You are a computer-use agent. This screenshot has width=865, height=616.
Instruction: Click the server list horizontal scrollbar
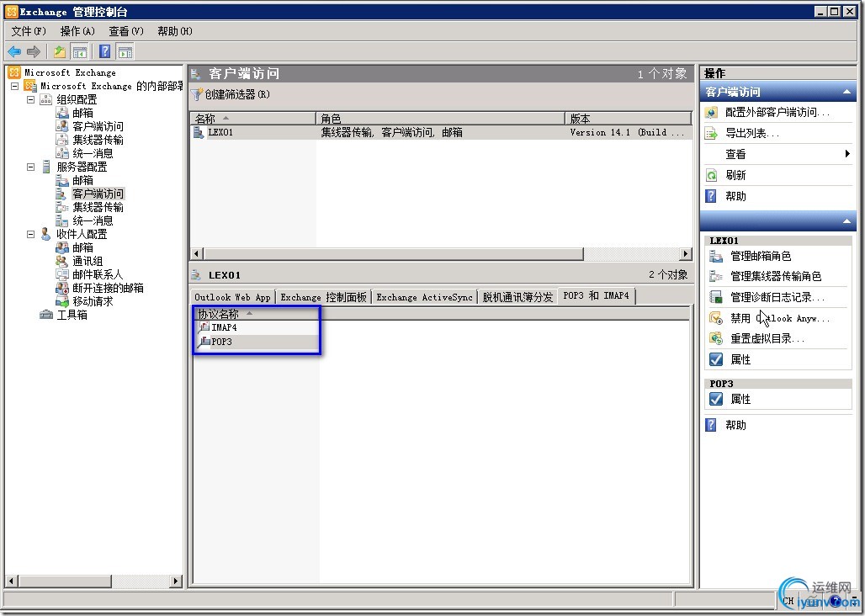pos(393,253)
